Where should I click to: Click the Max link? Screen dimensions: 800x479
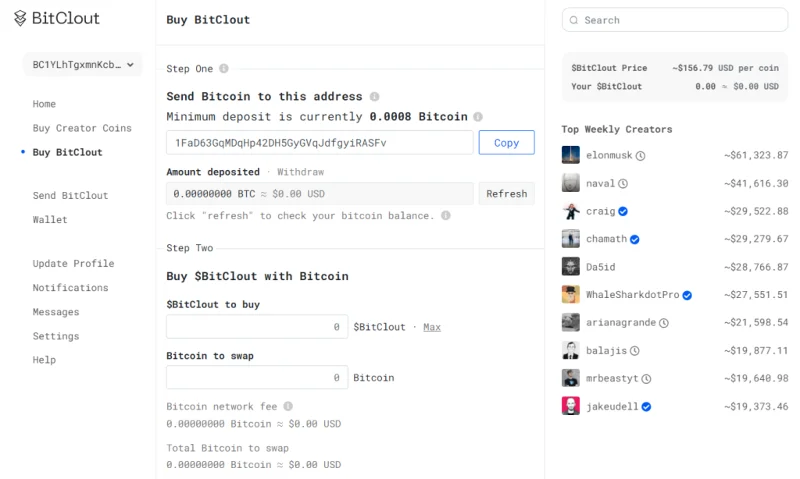click(432, 327)
